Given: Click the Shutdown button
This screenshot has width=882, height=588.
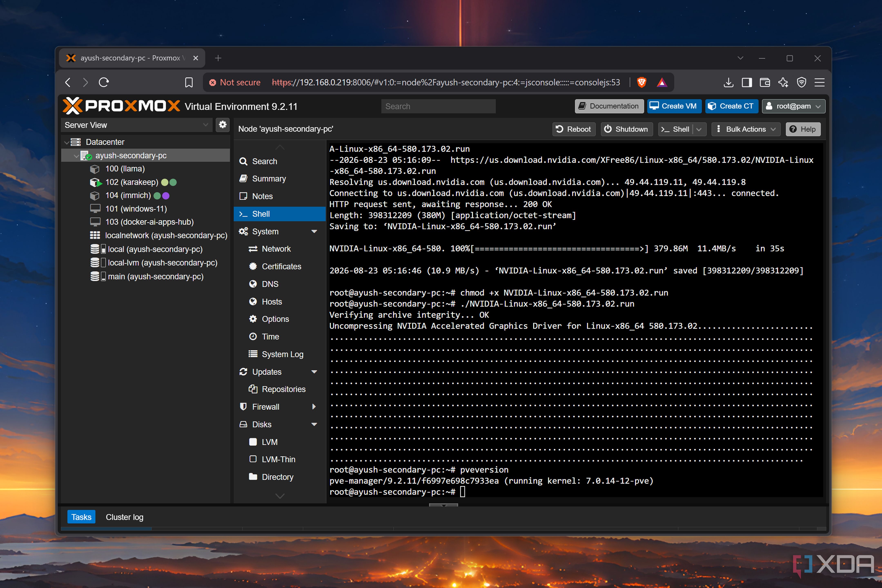Looking at the screenshot, I should 627,129.
